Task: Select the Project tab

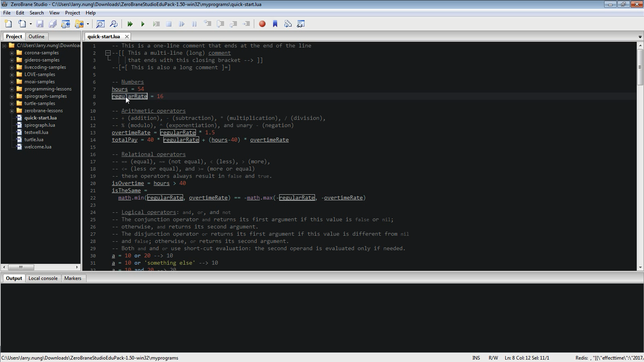Action: [x=14, y=37]
